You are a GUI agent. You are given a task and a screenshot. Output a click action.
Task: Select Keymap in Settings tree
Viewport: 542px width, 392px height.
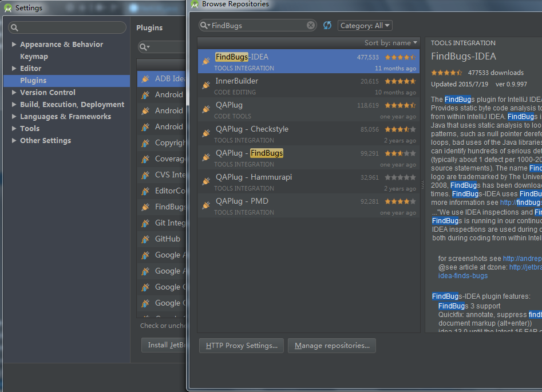click(x=34, y=56)
